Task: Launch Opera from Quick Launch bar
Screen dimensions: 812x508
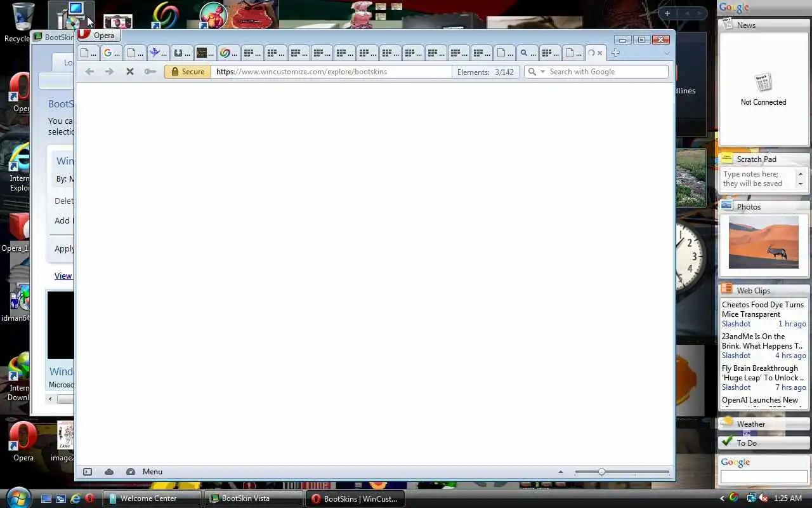Action: point(89,498)
